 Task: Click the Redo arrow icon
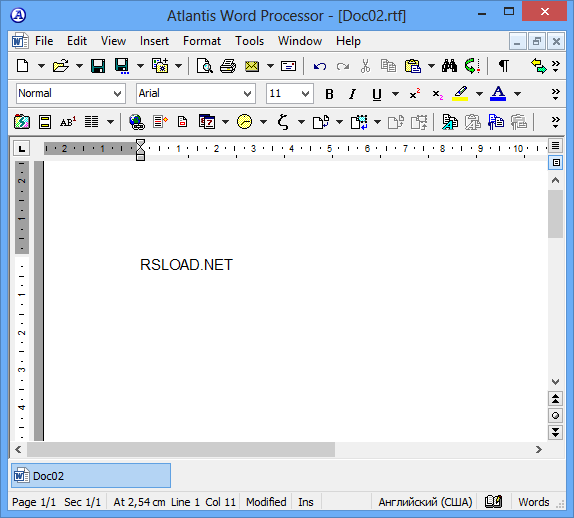tap(343, 66)
